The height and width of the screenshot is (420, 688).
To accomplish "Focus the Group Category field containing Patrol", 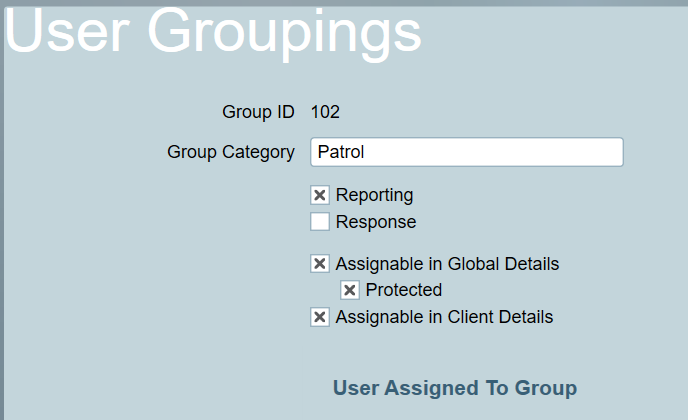I will tap(467, 152).
